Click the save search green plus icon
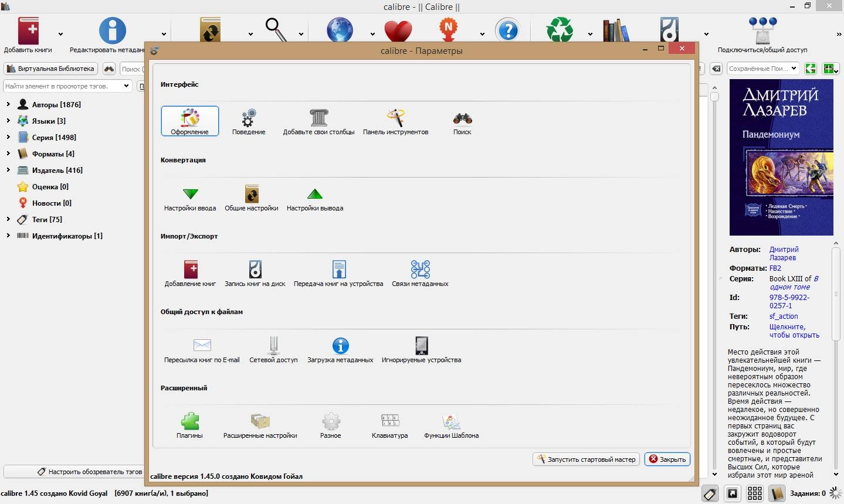Image resolution: width=844 pixels, height=504 pixels. tap(830, 69)
